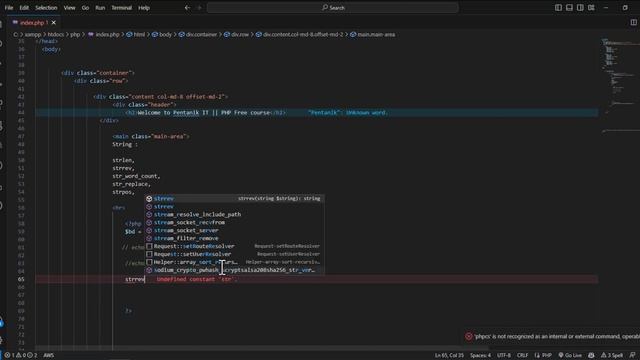This screenshot has width=640, height=360.
Task: Change indentation via Spaces: 4
Action: point(480,356)
